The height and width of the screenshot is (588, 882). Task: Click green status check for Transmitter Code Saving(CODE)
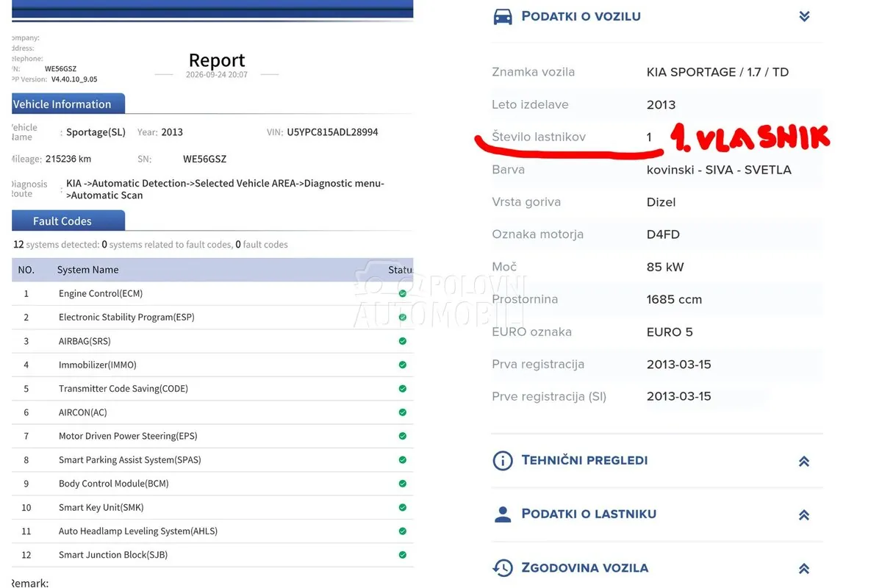click(403, 389)
